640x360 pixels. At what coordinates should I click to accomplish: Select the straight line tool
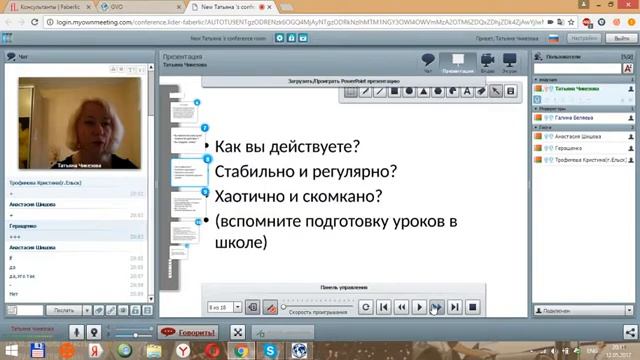(x=380, y=91)
